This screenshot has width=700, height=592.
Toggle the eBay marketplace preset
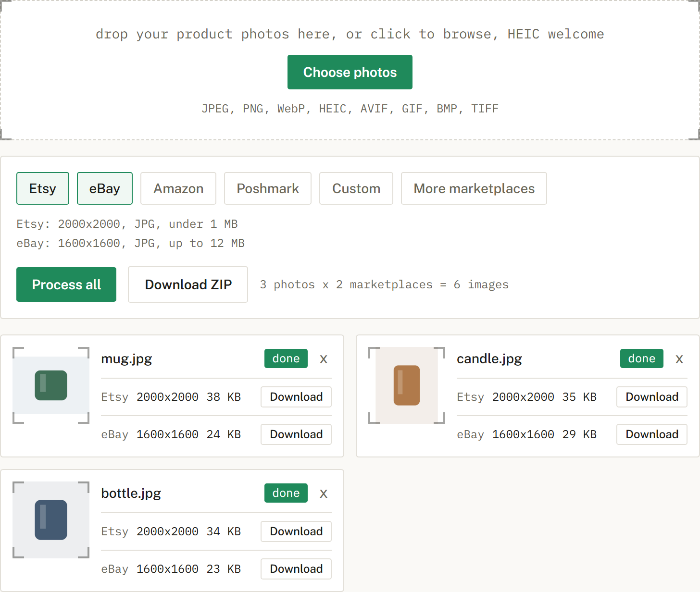point(105,188)
